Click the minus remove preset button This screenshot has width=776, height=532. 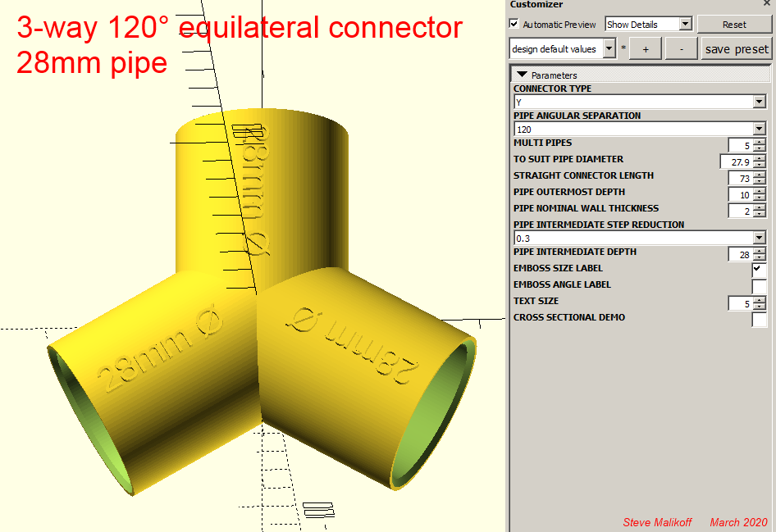point(682,49)
